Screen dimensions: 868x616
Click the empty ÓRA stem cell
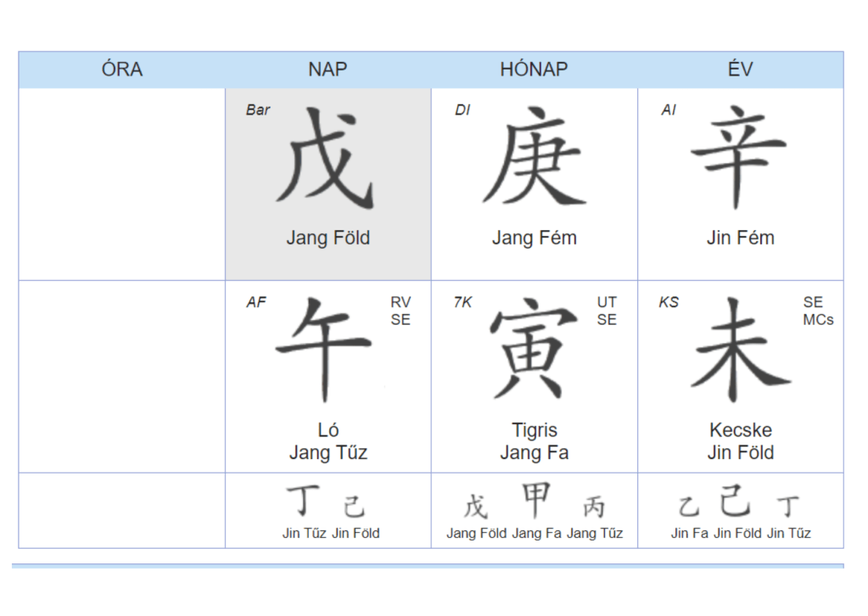[121, 184]
